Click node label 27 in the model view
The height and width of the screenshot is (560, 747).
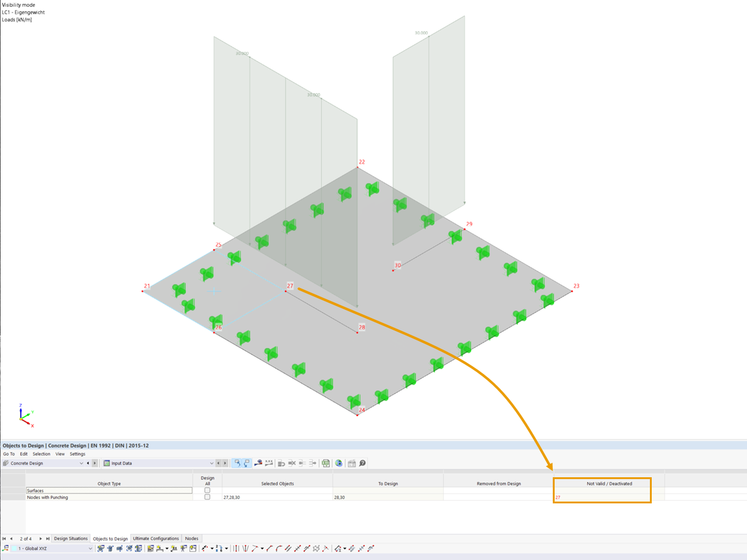tap(290, 286)
